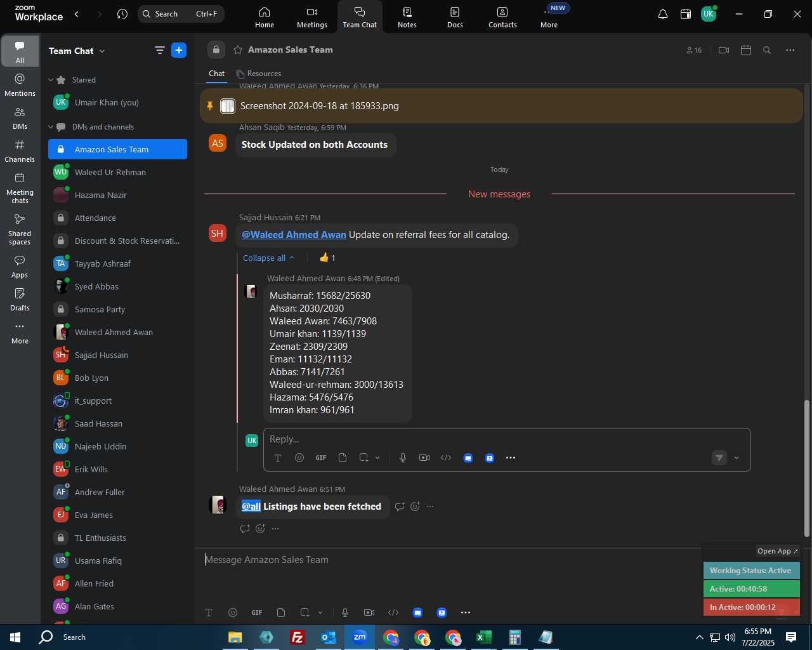Open the channel more options menu
812x650 pixels.
[x=790, y=50]
